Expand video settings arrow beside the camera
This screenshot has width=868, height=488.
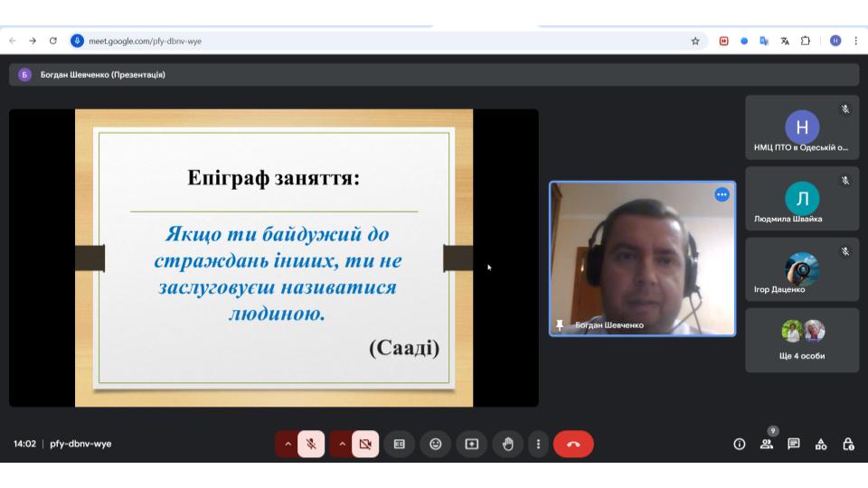[x=342, y=444]
